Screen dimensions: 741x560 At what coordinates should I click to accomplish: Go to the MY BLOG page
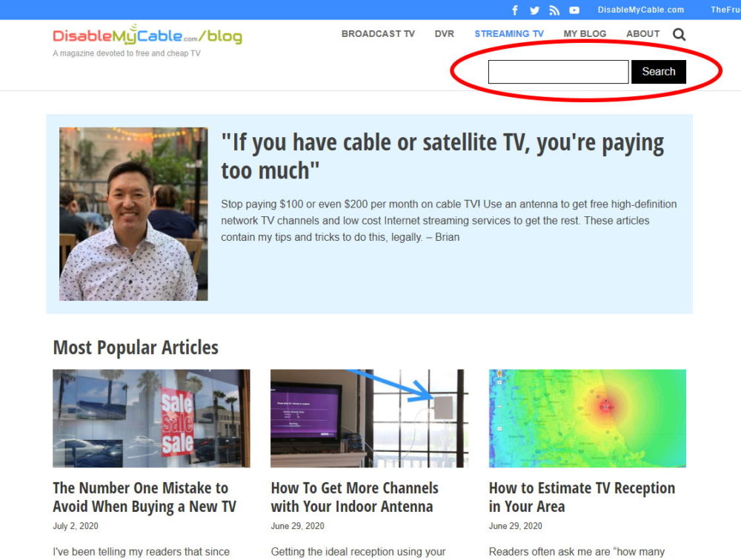point(585,33)
